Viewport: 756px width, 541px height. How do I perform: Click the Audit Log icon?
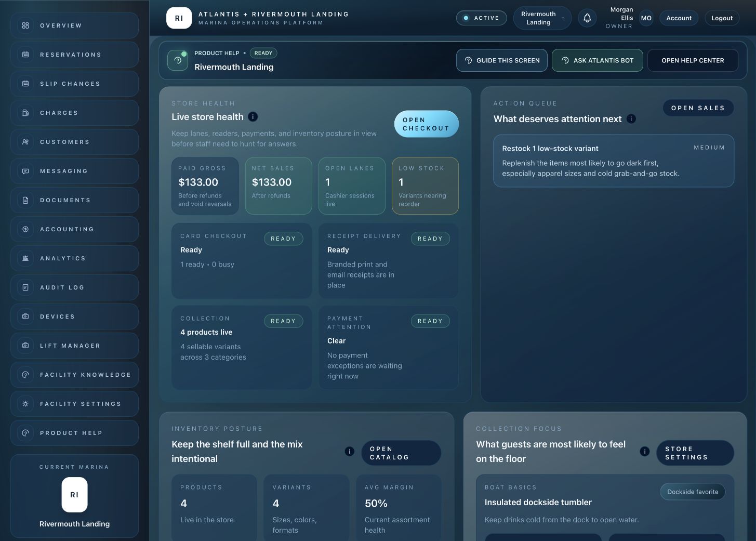click(25, 287)
